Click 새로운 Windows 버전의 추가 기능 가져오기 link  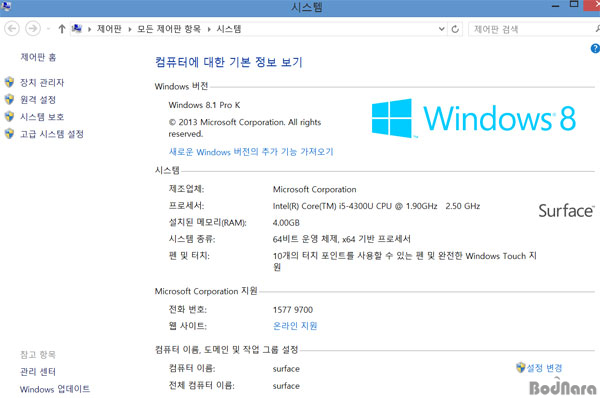point(251,152)
